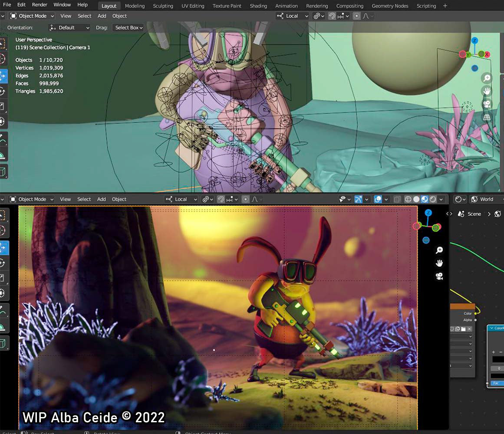Image resolution: width=504 pixels, height=434 pixels.
Task: Toggle X-ray mode in lower viewport header
Action: tap(397, 200)
